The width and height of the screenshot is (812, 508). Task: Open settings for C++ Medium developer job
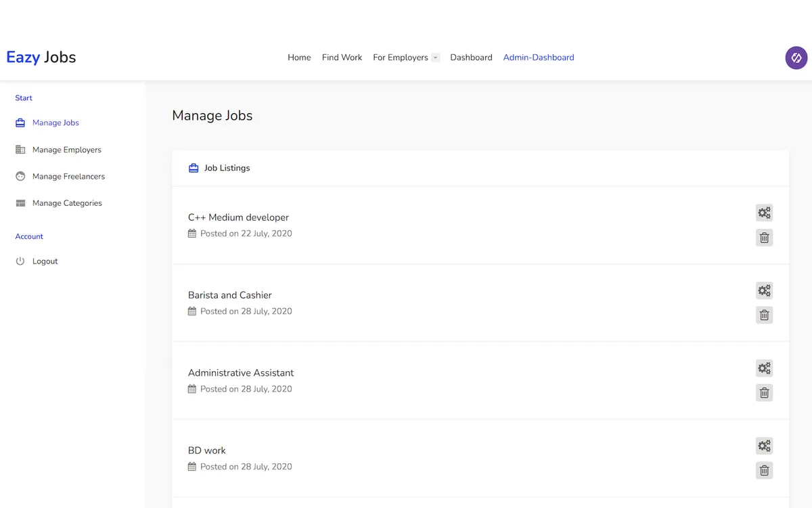pyautogui.click(x=764, y=213)
